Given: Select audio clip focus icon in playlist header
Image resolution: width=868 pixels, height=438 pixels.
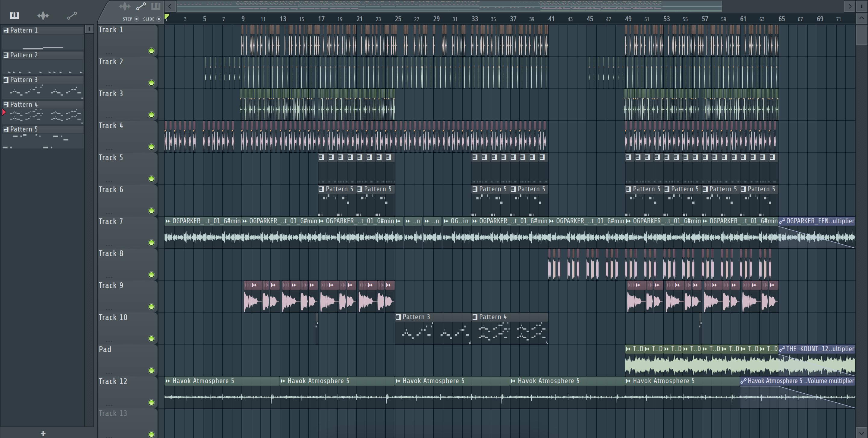Looking at the screenshot, I should [124, 6].
